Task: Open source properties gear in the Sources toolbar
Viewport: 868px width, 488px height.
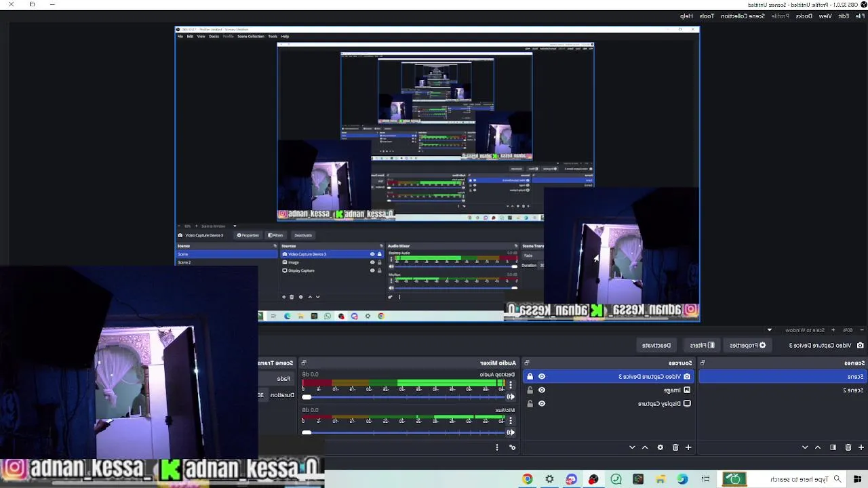Action: pos(660,447)
